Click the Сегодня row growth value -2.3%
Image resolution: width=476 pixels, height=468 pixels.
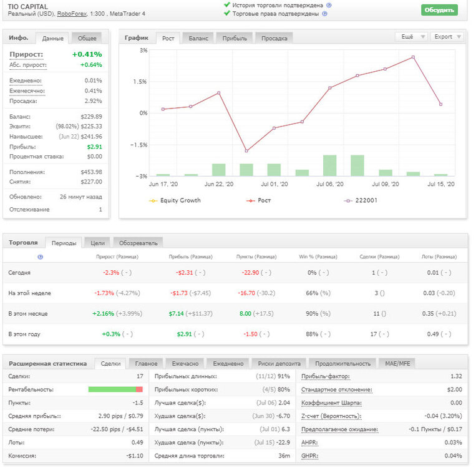click(x=111, y=273)
